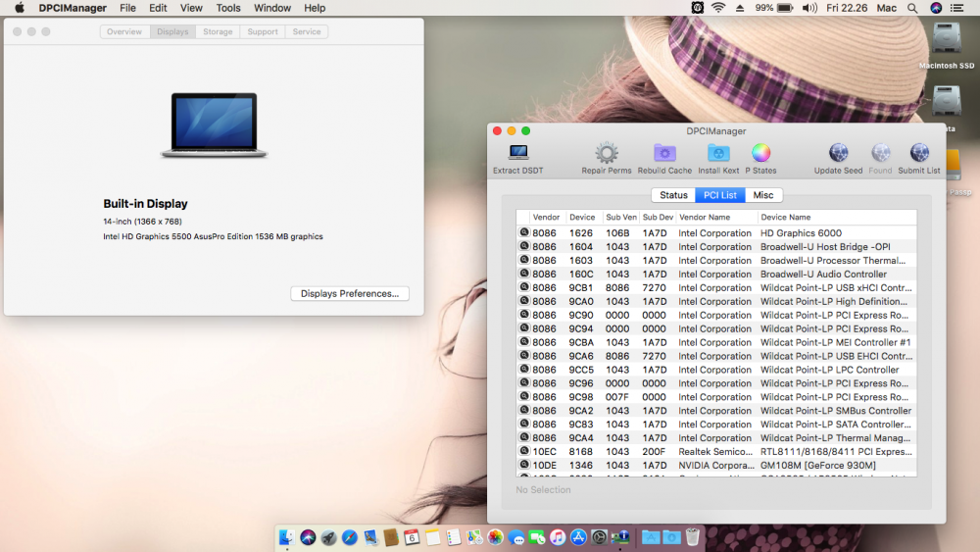This screenshot has height=552, width=980.
Task: Open the Apple menu
Action: tap(20, 8)
